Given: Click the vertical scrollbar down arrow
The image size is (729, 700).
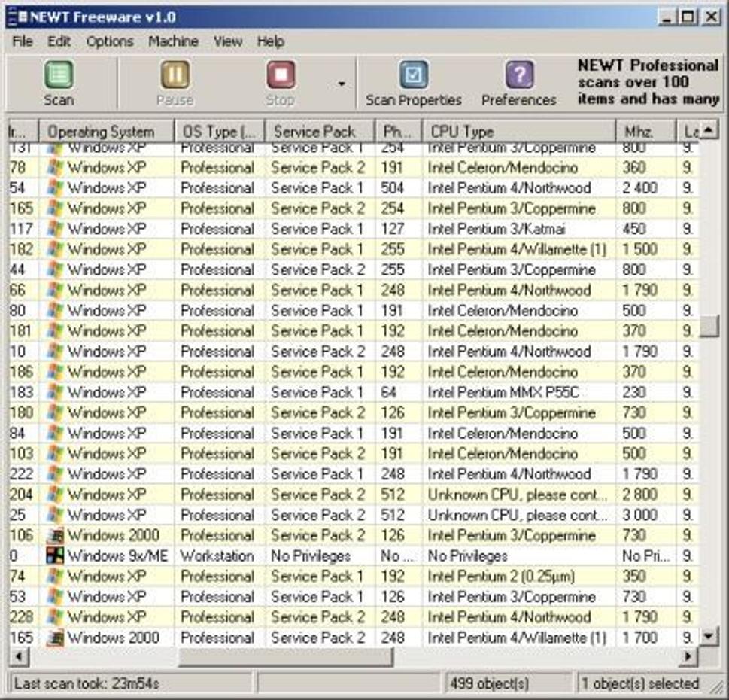Looking at the screenshot, I should coord(709,636).
